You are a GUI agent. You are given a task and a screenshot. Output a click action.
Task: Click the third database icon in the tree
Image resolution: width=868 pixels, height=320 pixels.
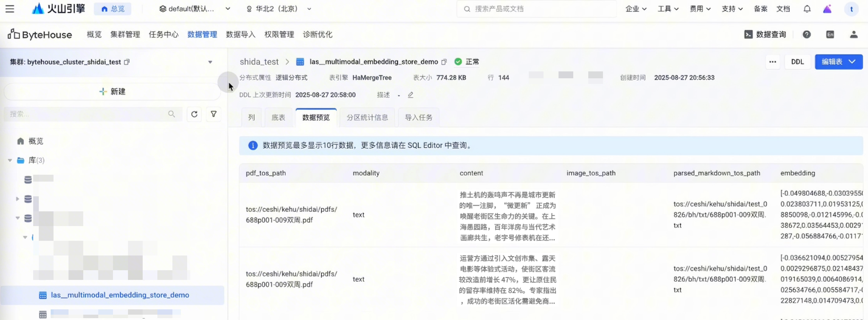click(28, 218)
